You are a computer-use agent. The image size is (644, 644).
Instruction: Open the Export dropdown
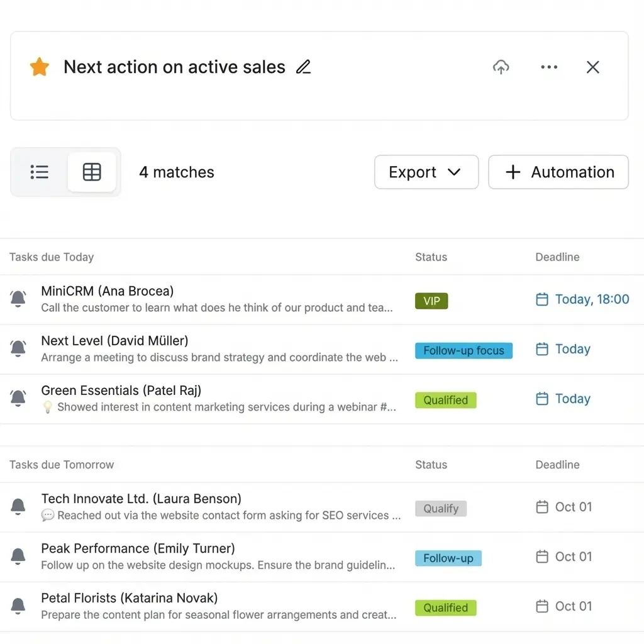[x=426, y=172]
